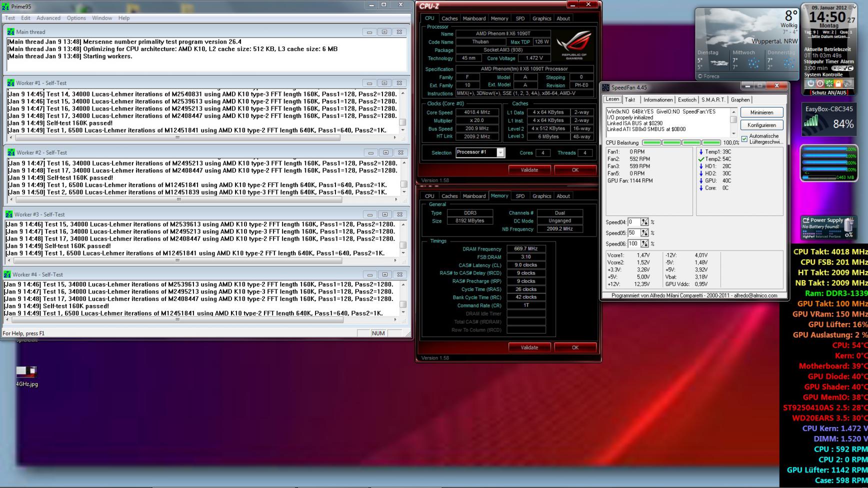The width and height of the screenshot is (868, 488).
Task: Click the red power icon under System Kontrolle
Action: pos(820,83)
